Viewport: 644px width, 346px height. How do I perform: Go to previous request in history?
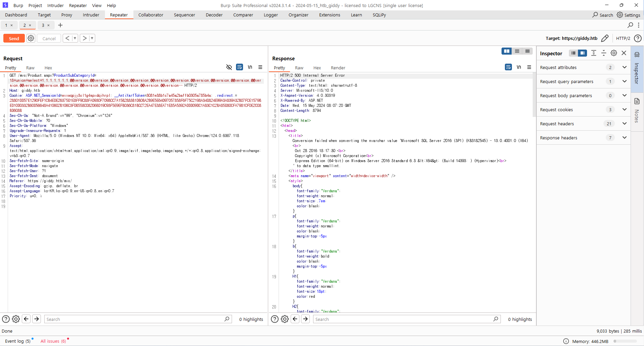tap(67, 38)
